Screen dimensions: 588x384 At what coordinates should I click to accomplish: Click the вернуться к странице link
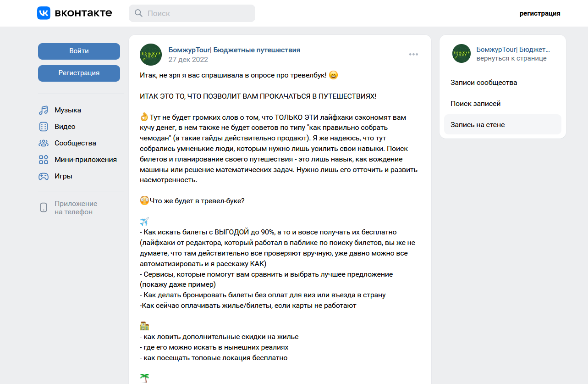(511, 59)
